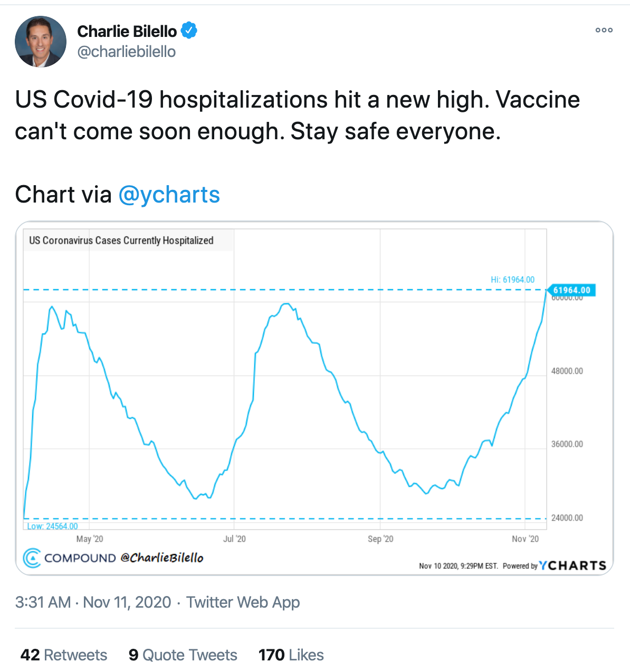Open the three-dot more options menu

click(x=604, y=30)
